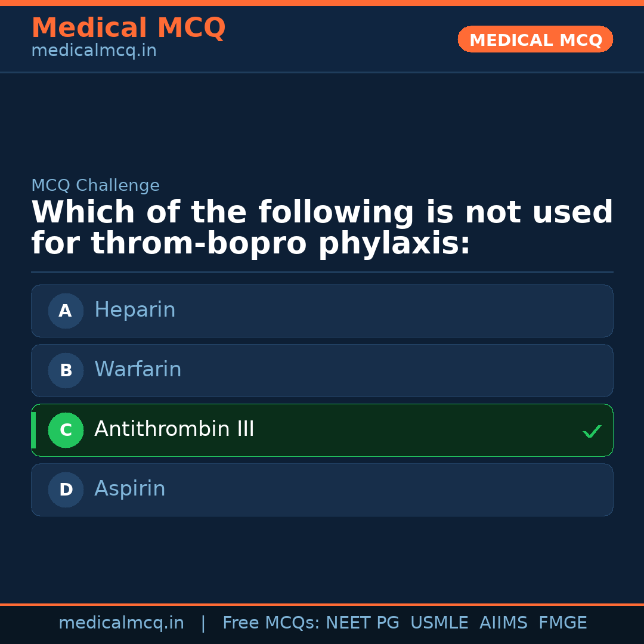Viewport: 644px width, 644px height.
Task: Open the medicalmcq.in link in the footer
Action: [121, 623]
